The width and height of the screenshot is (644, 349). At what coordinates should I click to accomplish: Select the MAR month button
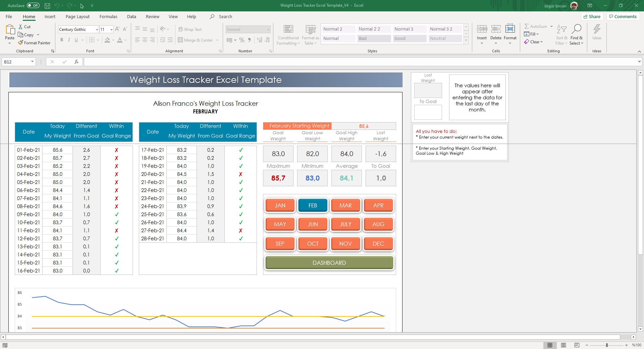345,205
